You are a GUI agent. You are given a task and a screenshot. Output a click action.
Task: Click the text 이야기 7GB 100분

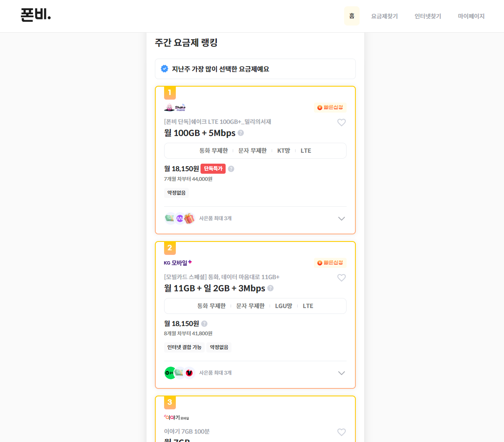click(x=187, y=432)
